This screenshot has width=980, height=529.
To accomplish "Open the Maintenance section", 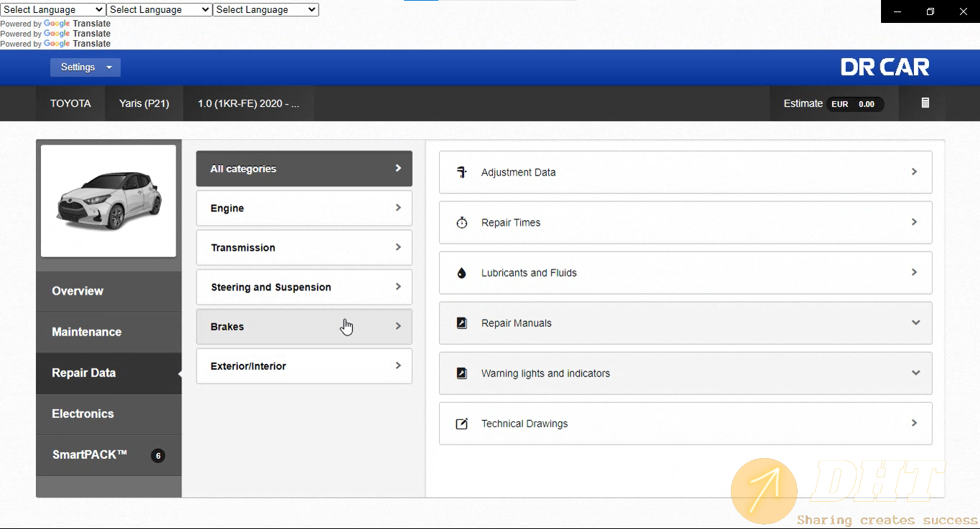I will coord(108,332).
